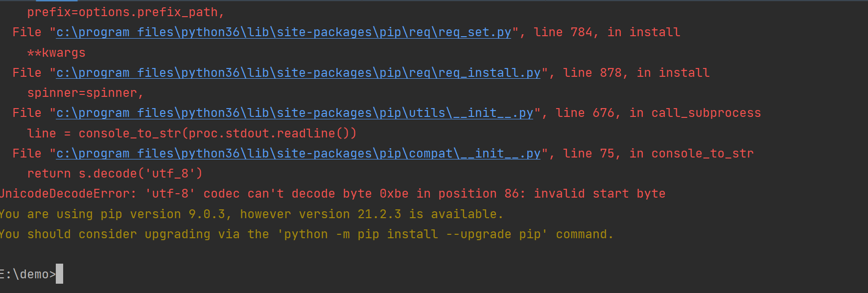Click the return s.decode('utf_8') line

click(x=115, y=174)
